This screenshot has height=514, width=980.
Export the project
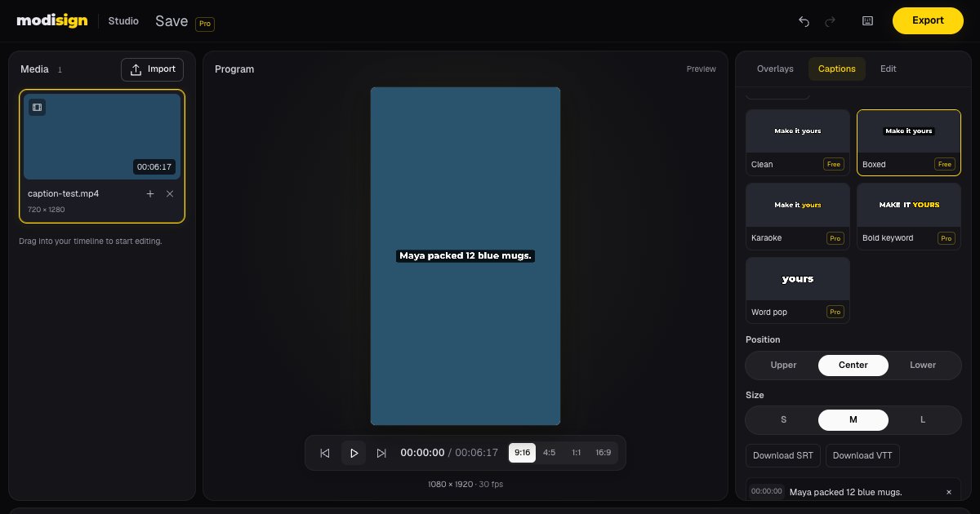[x=928, y=20]
